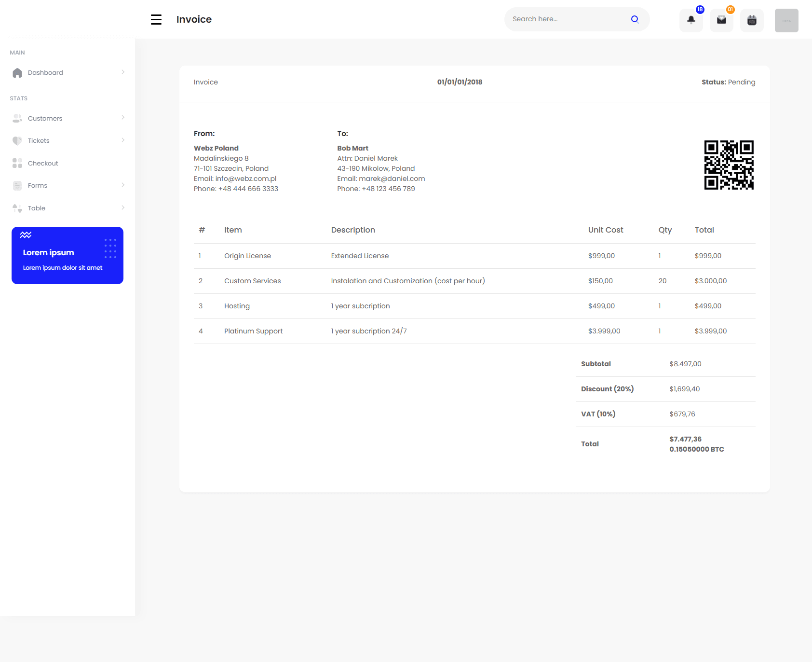Expand the Customers section
Screen dimensions: 812x662
[x=123, y=118]
